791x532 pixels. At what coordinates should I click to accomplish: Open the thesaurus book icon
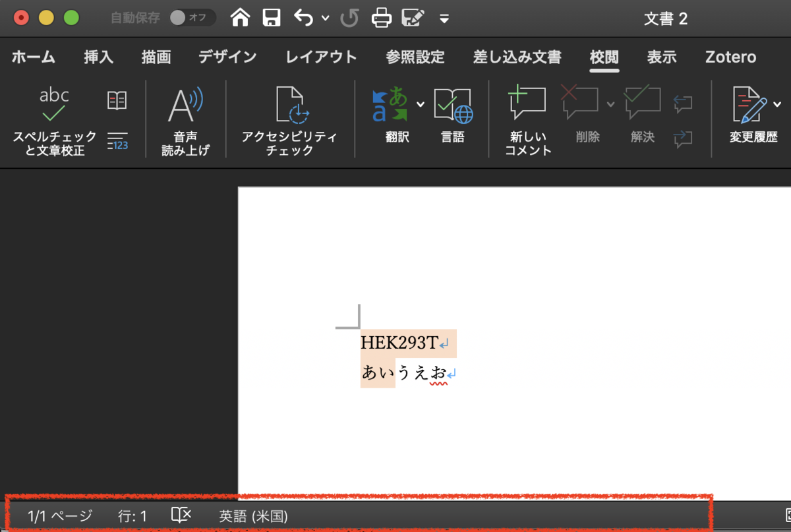(117, 101)
